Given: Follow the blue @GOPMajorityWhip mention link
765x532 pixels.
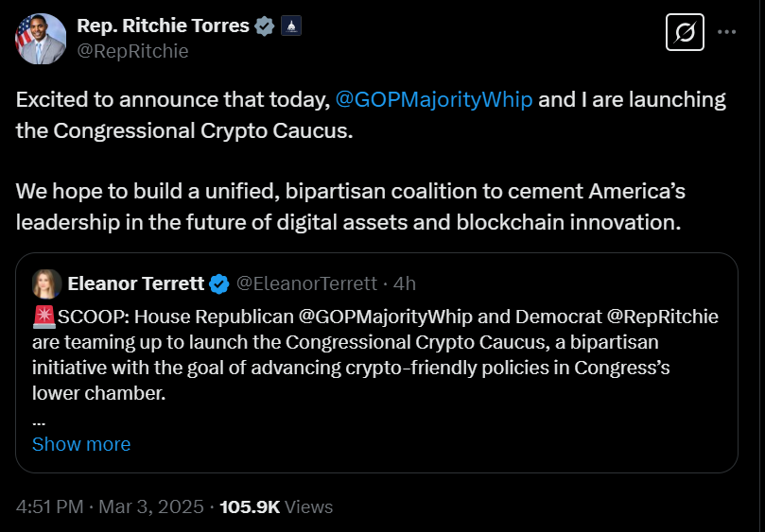Looking at the screenshot, I should tap(434, 99).
